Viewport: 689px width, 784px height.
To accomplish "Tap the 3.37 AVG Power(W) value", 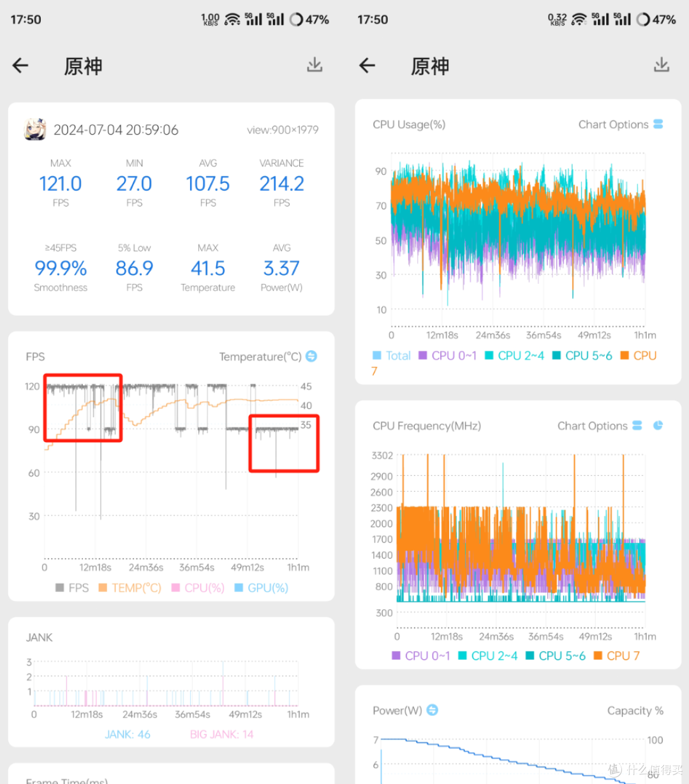I will tap(281, 268).
